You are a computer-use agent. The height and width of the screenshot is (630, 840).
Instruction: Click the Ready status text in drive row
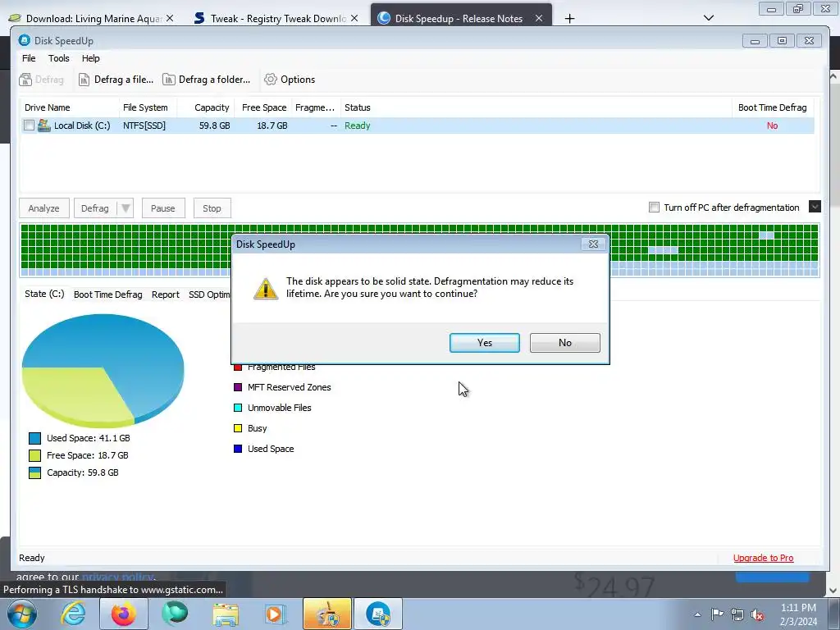click(x=358, y=126)
